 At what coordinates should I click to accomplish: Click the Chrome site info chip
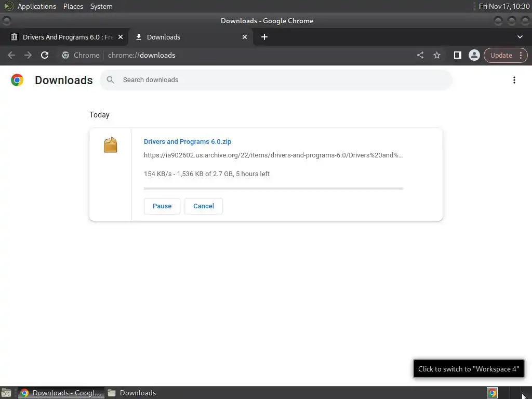click(81, 55)
